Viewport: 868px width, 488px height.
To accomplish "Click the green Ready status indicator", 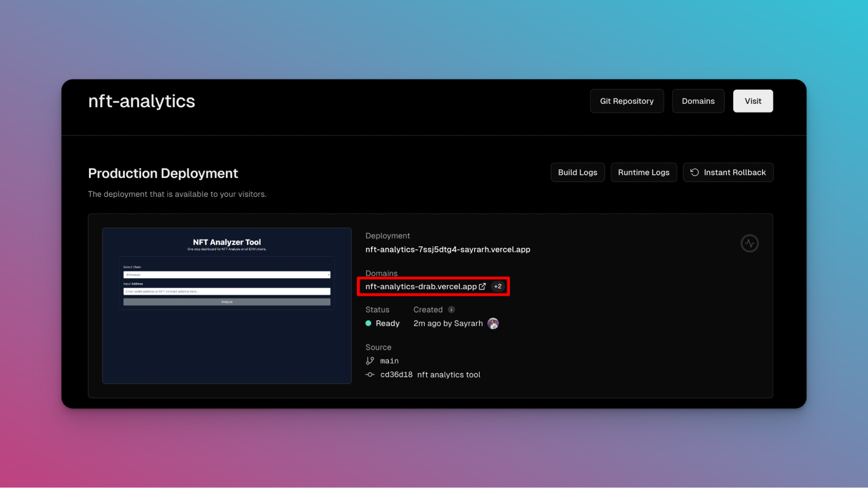I will [368, 324].
